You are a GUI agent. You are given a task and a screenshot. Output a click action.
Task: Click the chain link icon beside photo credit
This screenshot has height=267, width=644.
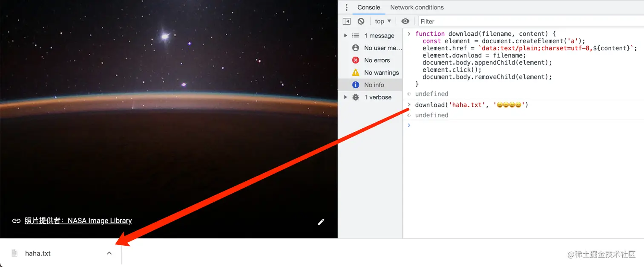click(x=16, y=221)
